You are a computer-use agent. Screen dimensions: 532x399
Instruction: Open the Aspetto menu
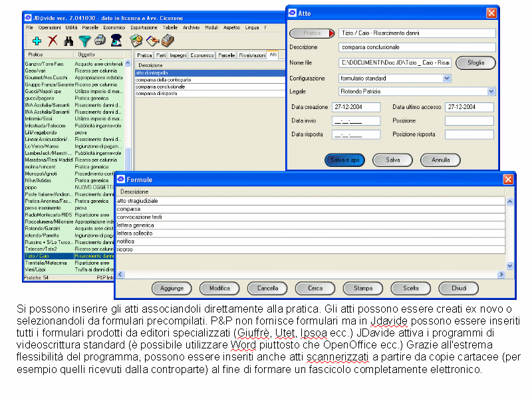tap(231, 27)
